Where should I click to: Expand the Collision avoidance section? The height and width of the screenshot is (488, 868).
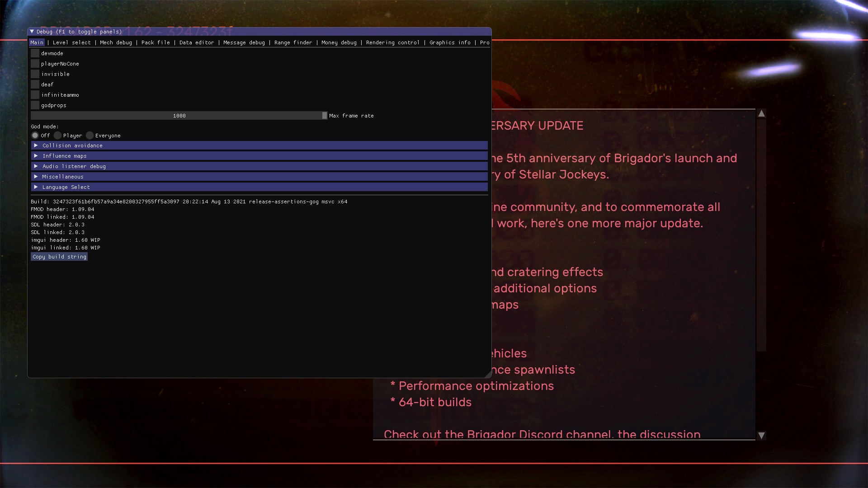(x=259, y=145)
